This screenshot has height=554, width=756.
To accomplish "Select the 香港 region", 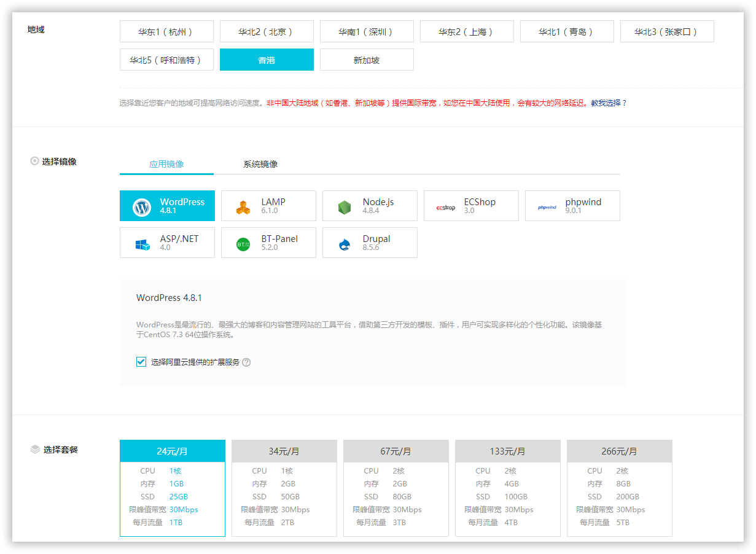I will pyautogui.click(x=267, y=60).
